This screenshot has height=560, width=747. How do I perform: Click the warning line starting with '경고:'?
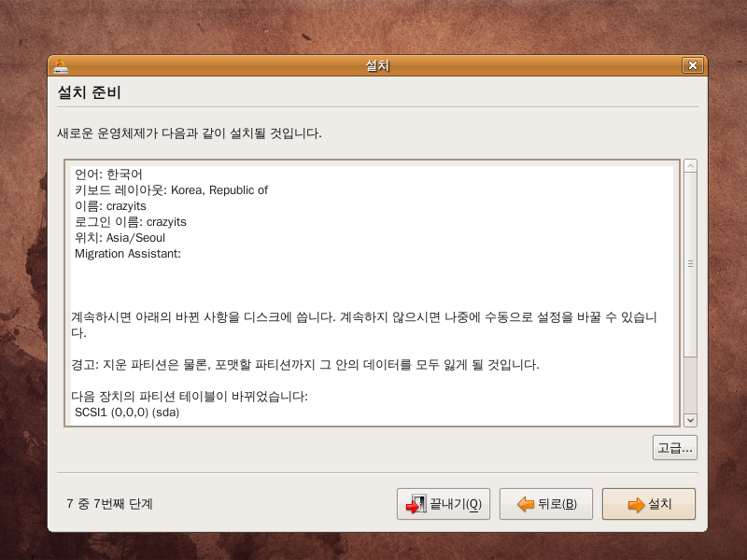(305, 365)
